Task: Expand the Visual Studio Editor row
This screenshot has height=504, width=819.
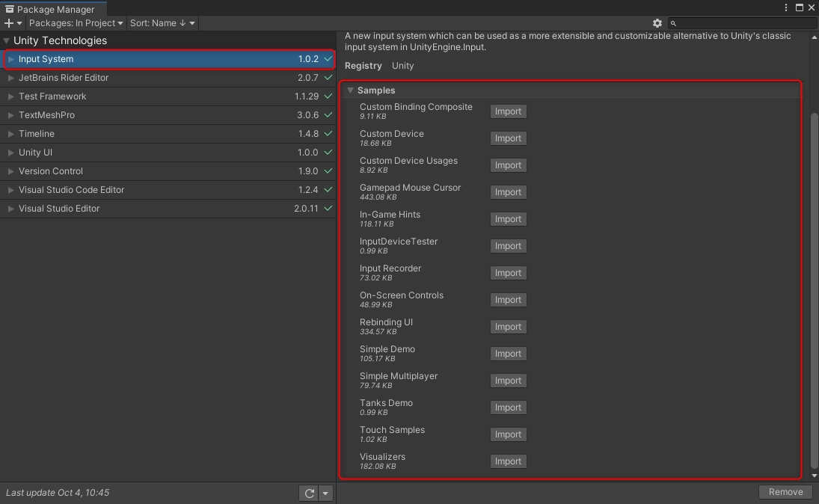Action: [x=10, y=209]
